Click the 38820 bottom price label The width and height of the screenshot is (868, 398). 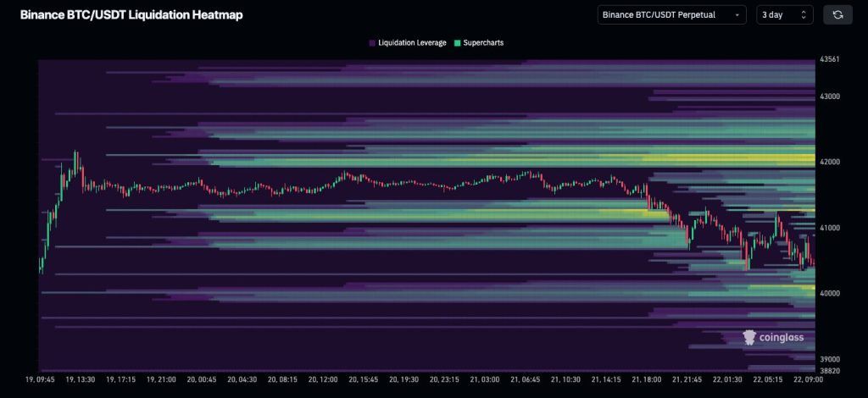tap(830, 370)
